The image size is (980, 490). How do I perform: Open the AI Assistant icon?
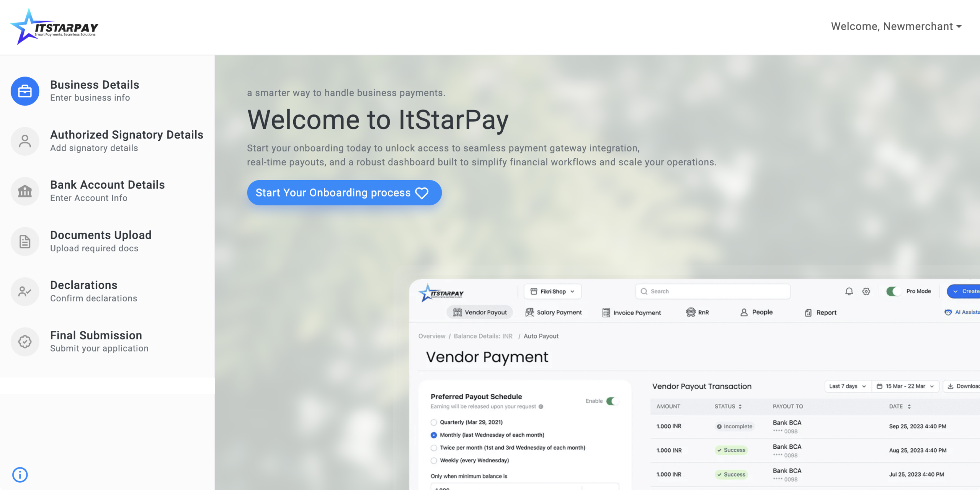click(x=948, y=312)
